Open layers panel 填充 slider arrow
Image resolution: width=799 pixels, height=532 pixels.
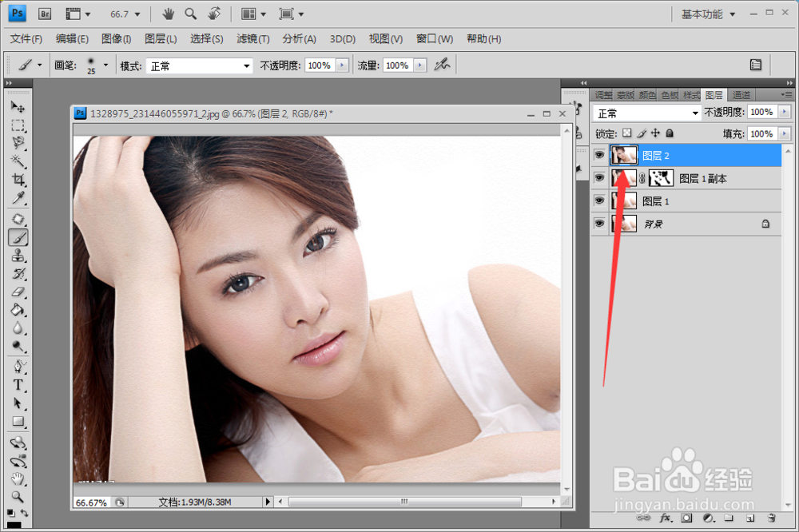pyautogui.click(x=785, y=133)
